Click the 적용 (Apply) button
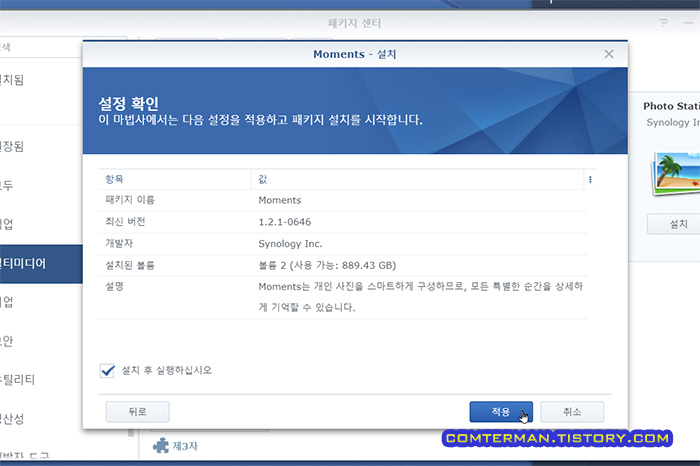 501,412
